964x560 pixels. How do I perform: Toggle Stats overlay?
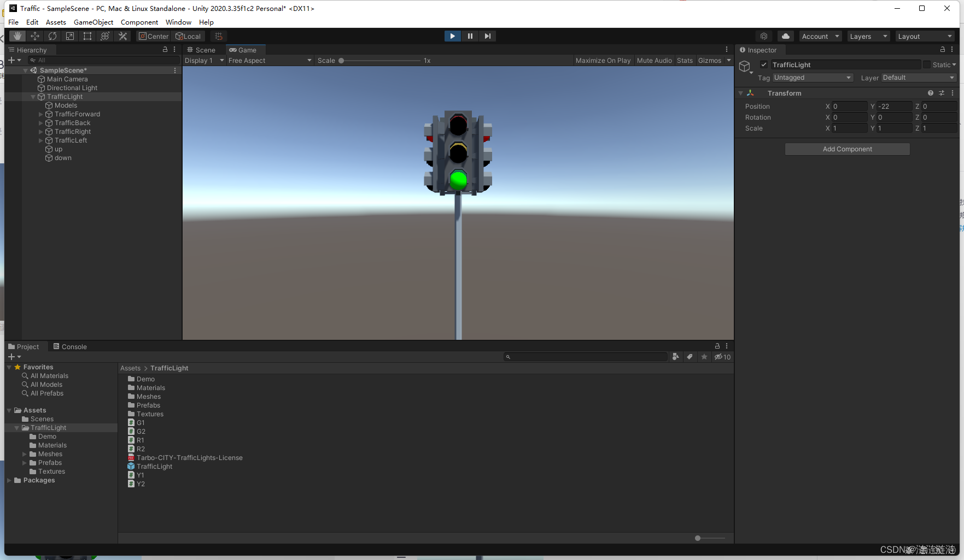pos(685,61)
